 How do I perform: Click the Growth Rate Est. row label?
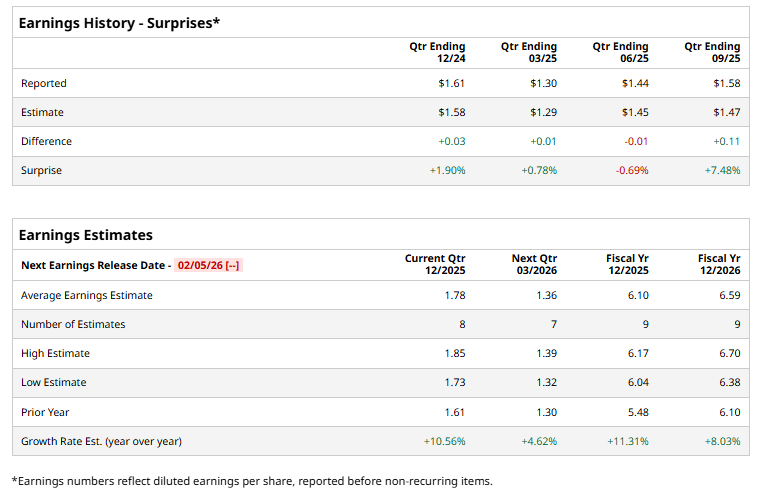101,441
